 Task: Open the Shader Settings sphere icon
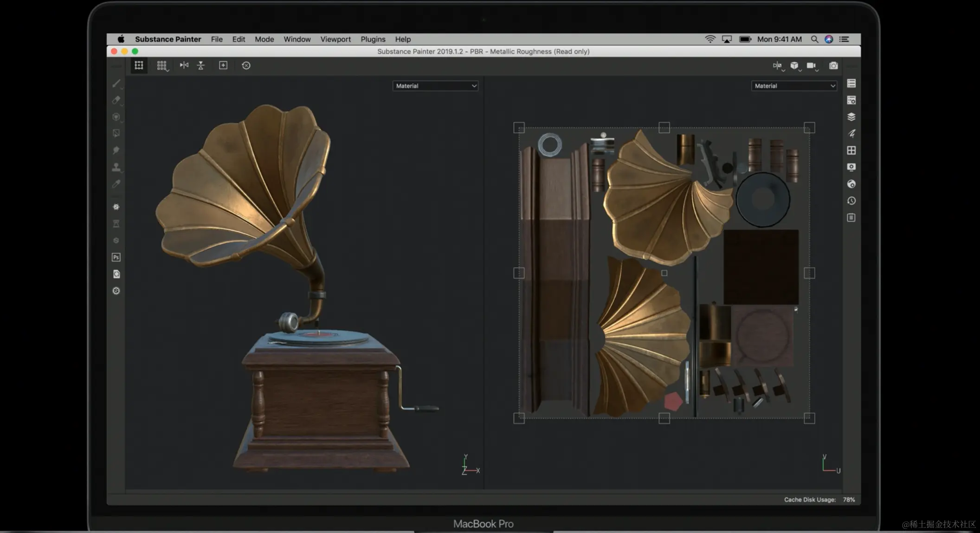pyautogui.click(x=851, y=184)
